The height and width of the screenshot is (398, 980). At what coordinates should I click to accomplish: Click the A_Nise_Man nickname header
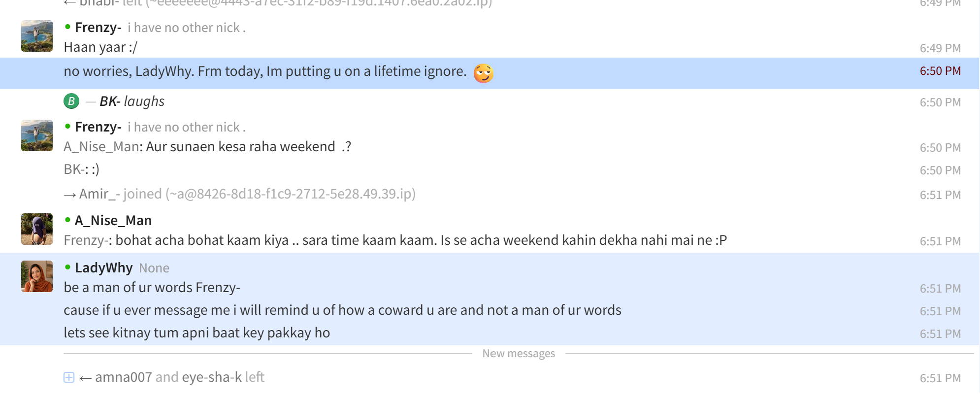point(113,220)
